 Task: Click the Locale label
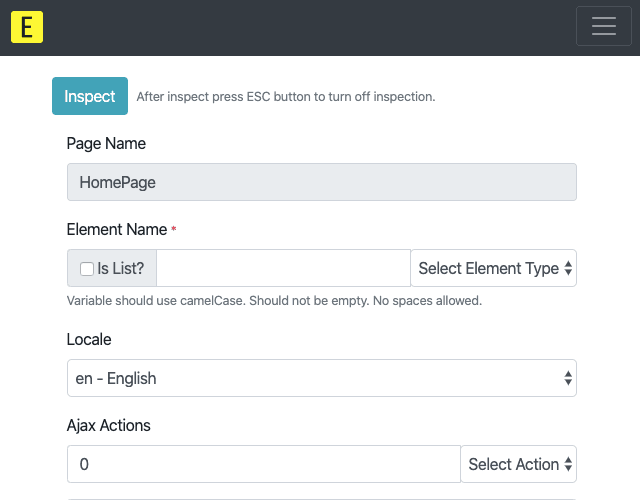pos(89,340)
